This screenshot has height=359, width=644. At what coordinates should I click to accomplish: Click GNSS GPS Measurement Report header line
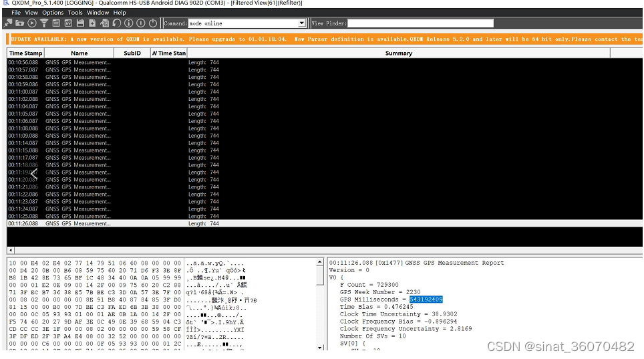(416, 263)
